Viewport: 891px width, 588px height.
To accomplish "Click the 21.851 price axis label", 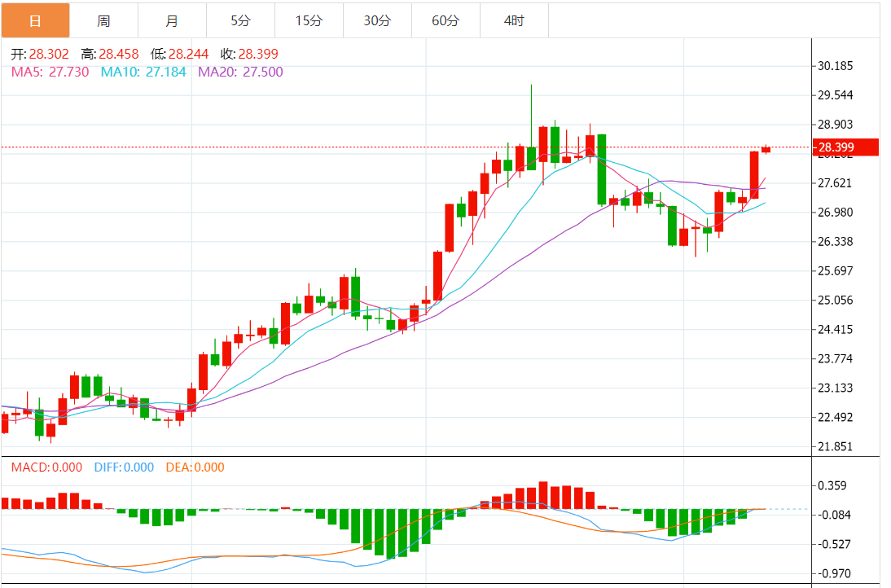I will 836,446.
